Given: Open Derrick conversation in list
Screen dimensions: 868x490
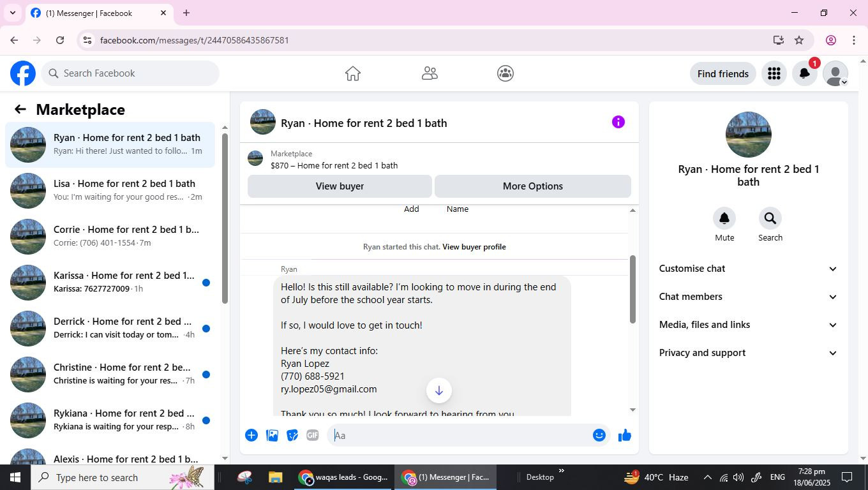Looking at the screenshot, I should 110,329.
